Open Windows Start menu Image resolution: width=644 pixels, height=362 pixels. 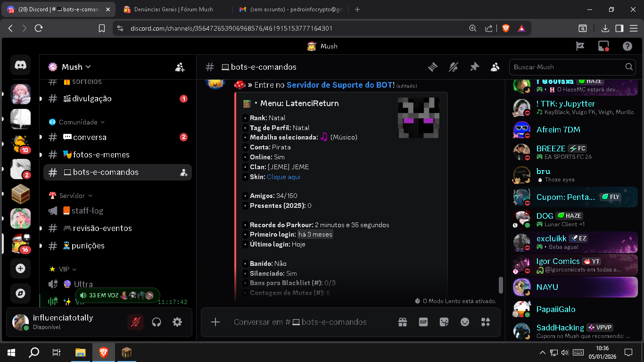pos(11,353)
